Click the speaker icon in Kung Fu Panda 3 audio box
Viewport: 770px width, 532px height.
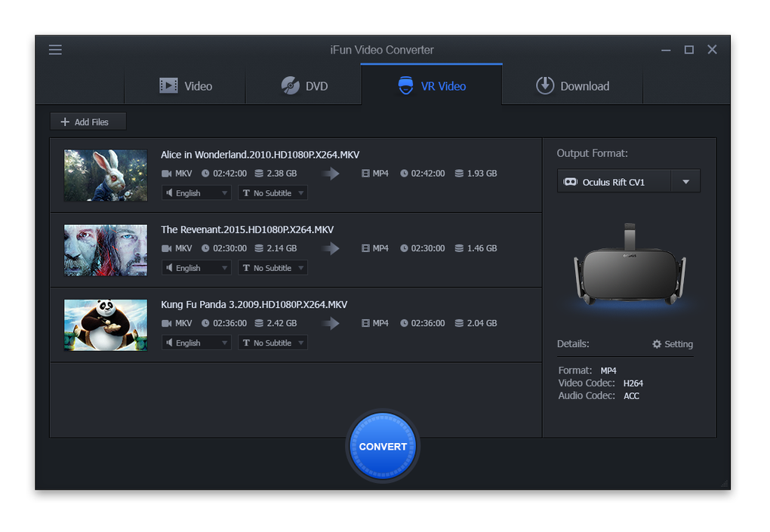coord(169,343)
